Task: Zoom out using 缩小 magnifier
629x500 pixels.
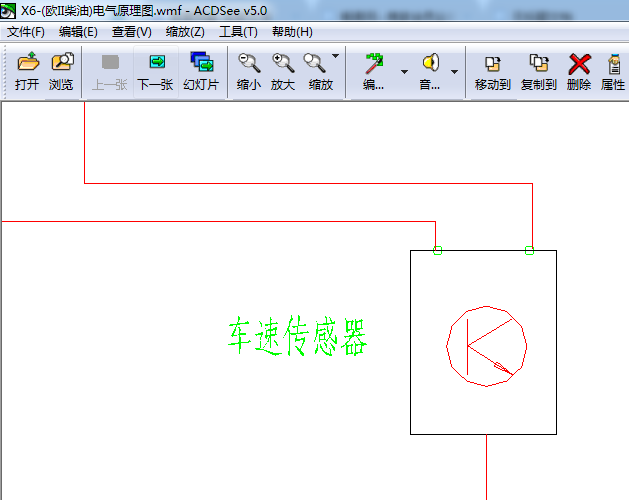Action: [x=249, y=71]
